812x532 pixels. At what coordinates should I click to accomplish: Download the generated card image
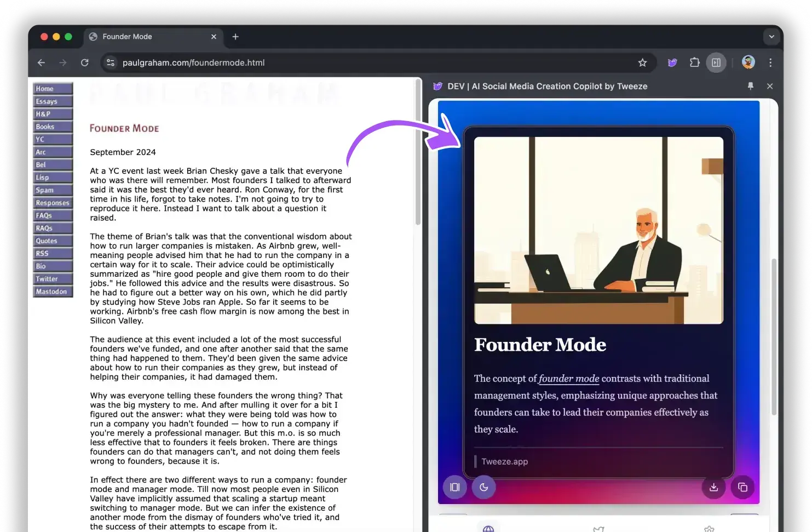coord(713,487)
